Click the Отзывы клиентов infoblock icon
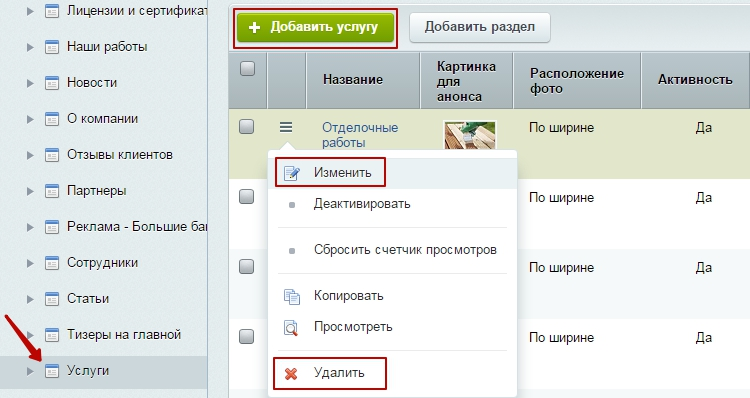The image size is (750, 398). (52, 155)
